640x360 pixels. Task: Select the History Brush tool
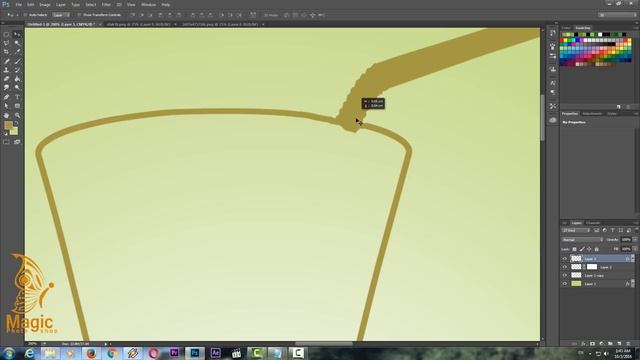pos(17,70)
